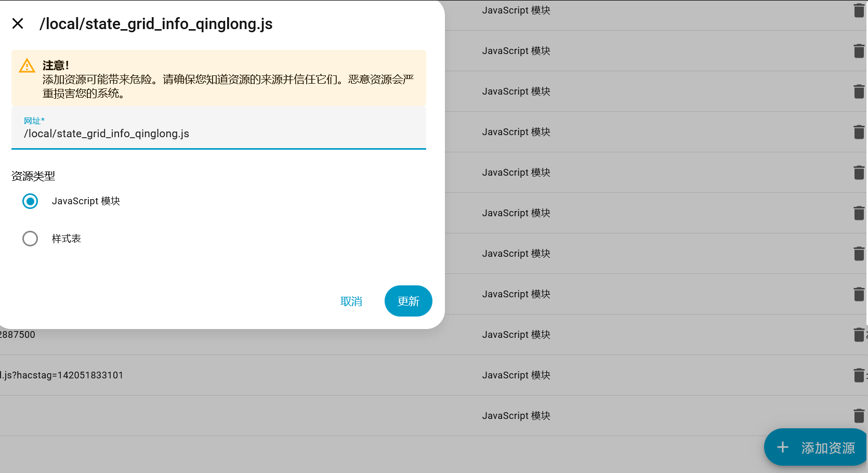The width and height of the screenshot is (868, 473).
Task: Delete the last resource above the add button
Action: click(859, 415)
